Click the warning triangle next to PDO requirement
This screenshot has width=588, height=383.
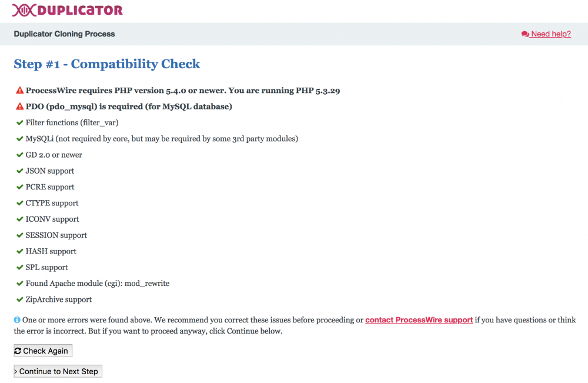19,106
